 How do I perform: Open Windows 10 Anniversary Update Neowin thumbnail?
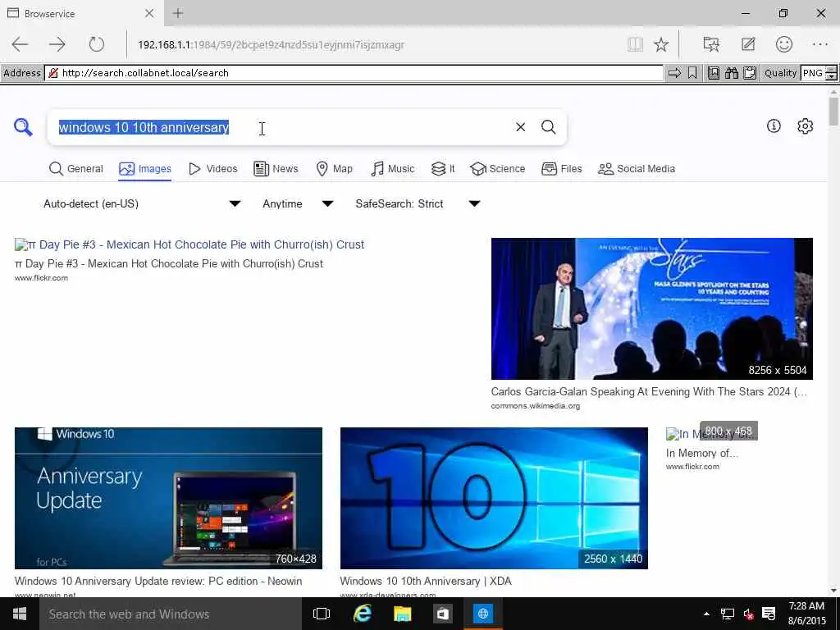pos(168,498)
